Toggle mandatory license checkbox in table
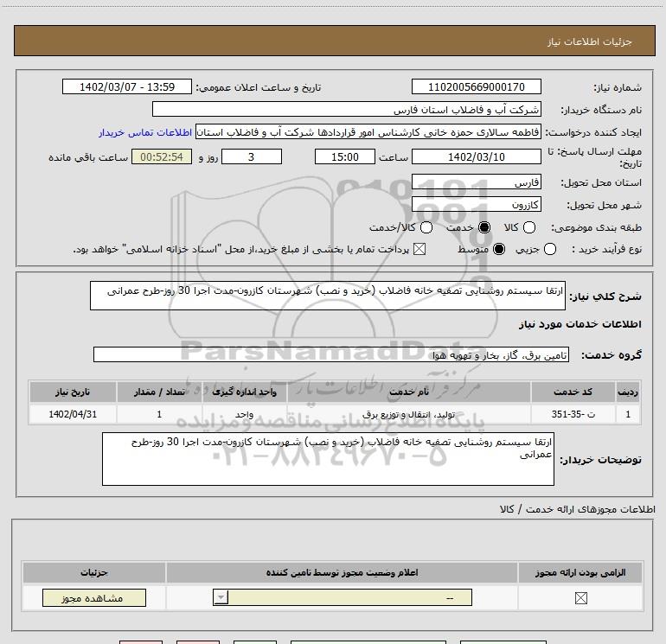This screenshot has width=666, height=644. [580, 598]
